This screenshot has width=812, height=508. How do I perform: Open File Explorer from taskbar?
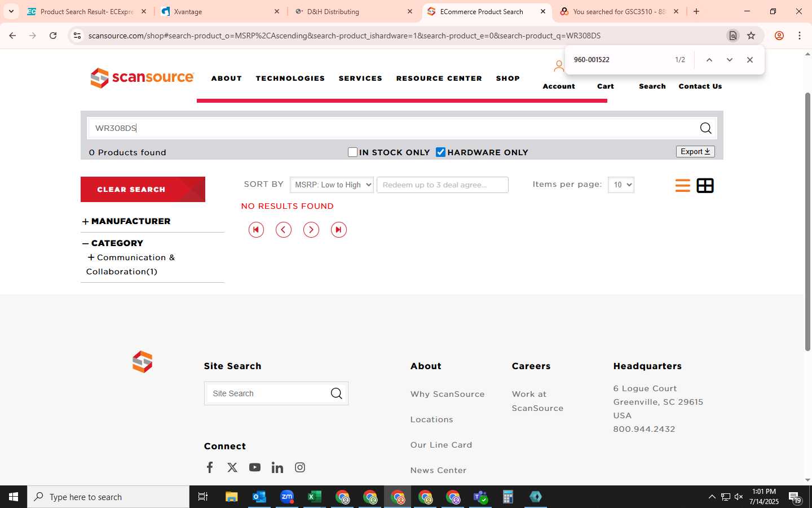point(232,497)
